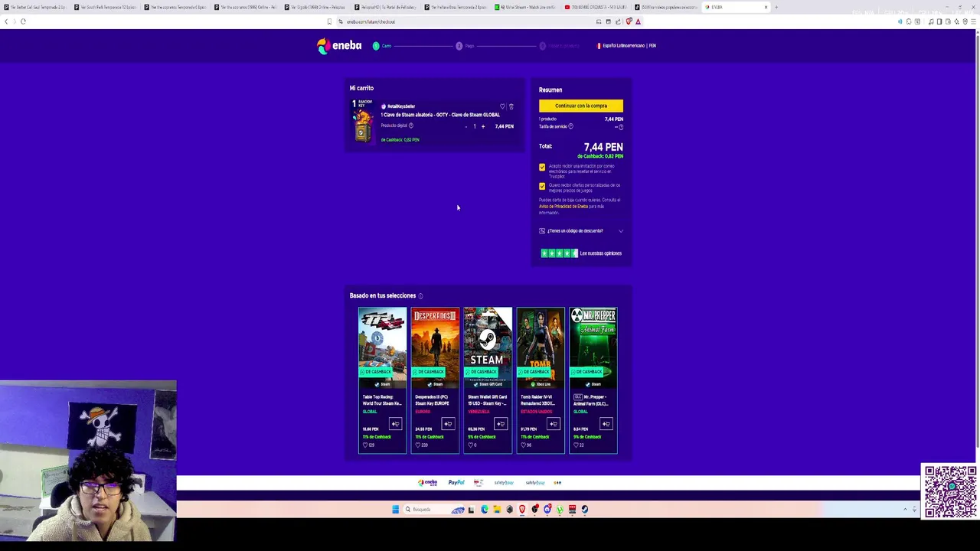Viewport: 980px width, 551px height.
Task: Bookmark this page icon
Action: [x=329, y=21]
